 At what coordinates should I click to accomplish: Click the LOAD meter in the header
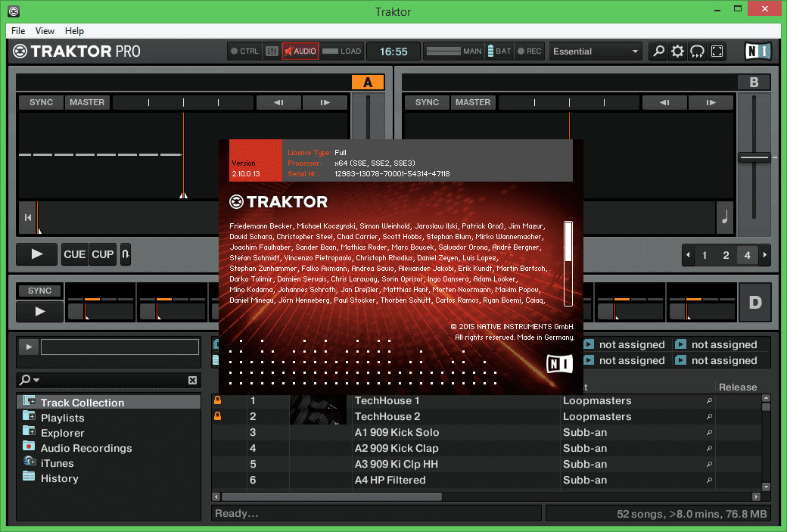[342, 51]
